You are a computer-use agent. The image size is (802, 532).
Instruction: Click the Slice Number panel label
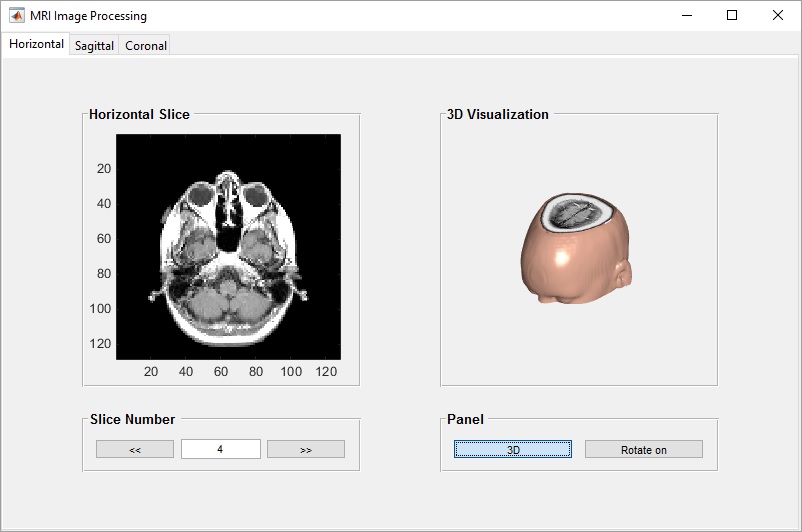[132, 419]
